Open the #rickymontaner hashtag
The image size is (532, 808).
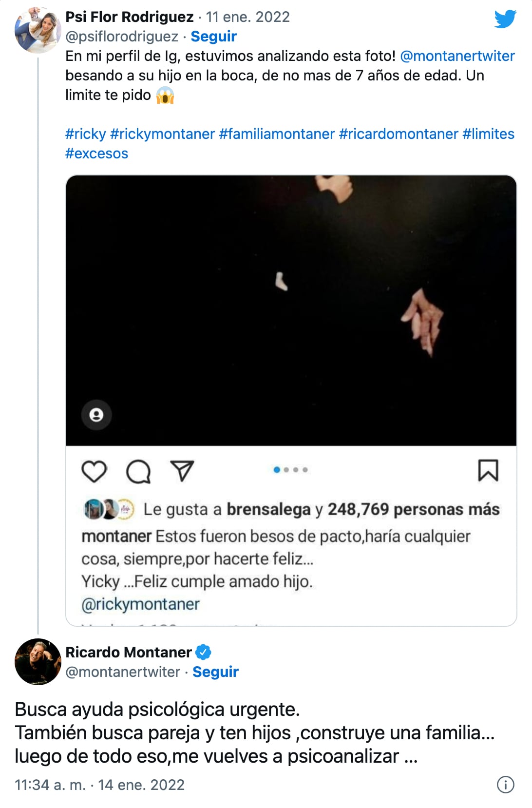(163, 134)
